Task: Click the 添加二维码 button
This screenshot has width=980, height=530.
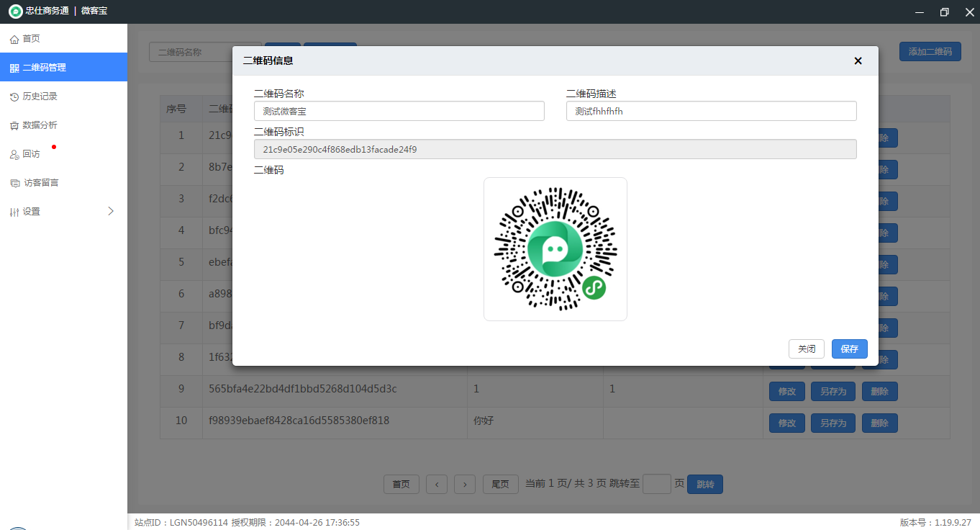Action: pos(930,52)
